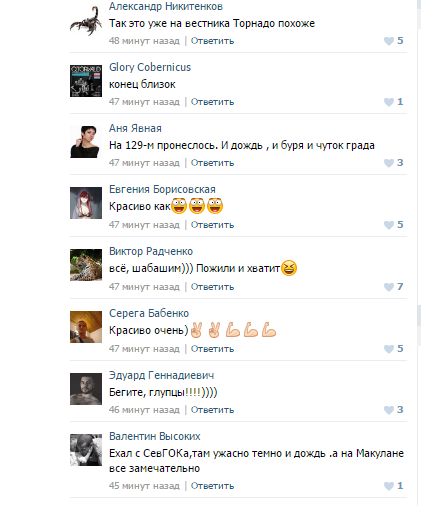Screen dimensions: 421x506
Task: Open Виктор Радченко's leopard avatar
Action: [86, 265]
